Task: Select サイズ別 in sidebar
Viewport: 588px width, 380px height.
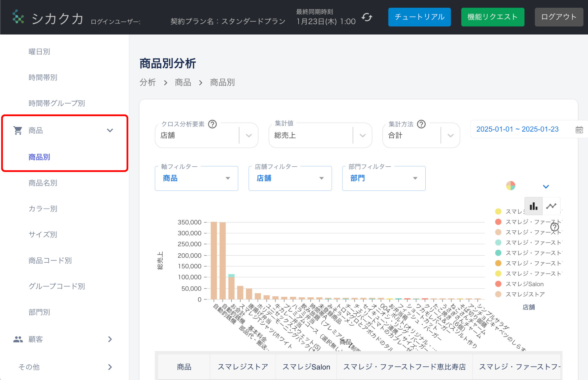Action: [x=43, y=234]
